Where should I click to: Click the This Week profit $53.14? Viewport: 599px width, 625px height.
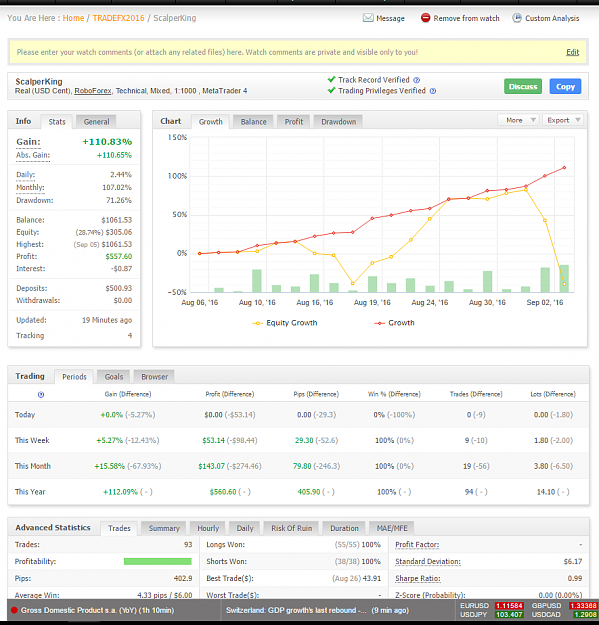pos(214,440)
